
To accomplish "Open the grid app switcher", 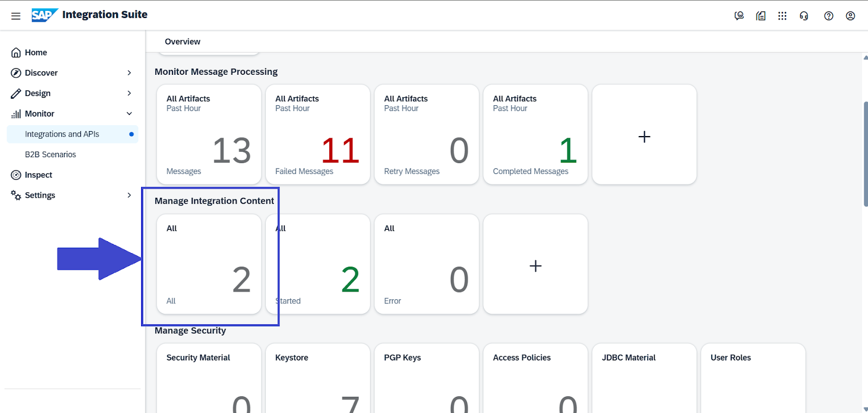I will (782, 16).
